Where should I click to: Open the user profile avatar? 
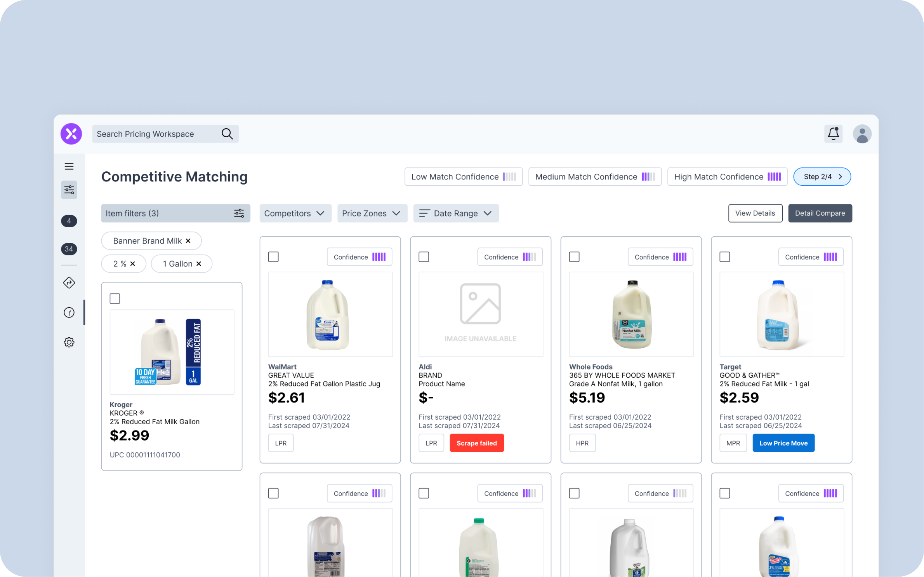coord(862,134)
